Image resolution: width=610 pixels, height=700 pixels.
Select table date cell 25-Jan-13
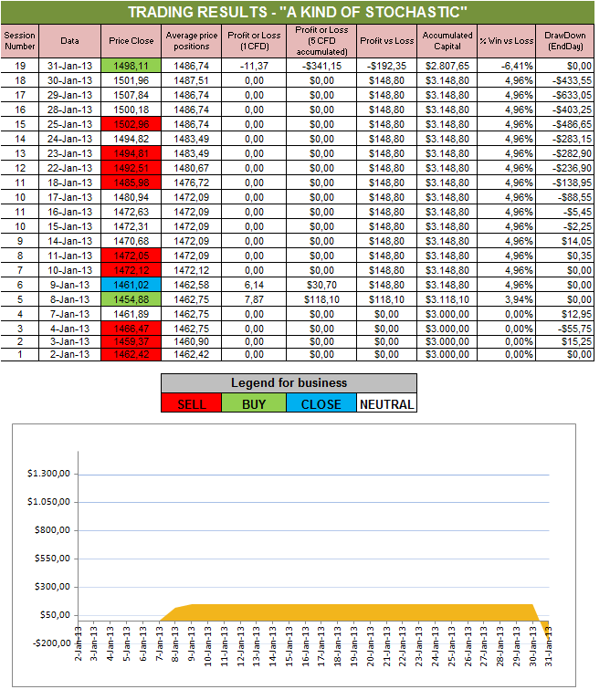point(69,124)
